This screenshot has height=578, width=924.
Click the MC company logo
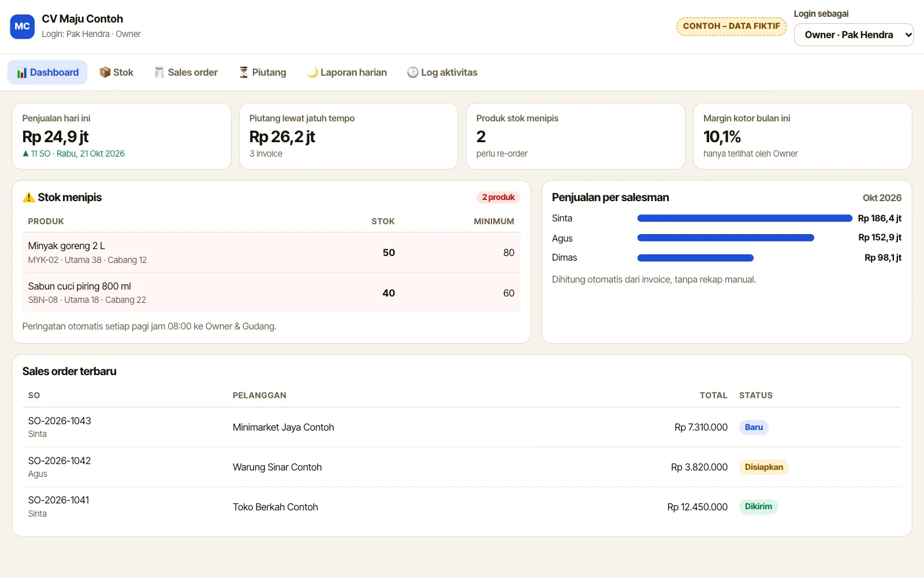tap(23, 27)
